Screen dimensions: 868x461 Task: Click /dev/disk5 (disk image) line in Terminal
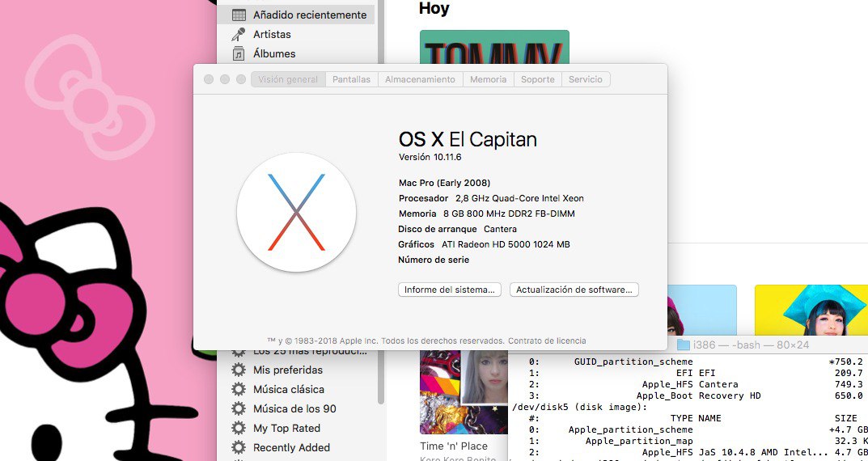pyautogui.click(x=579, y=407)
